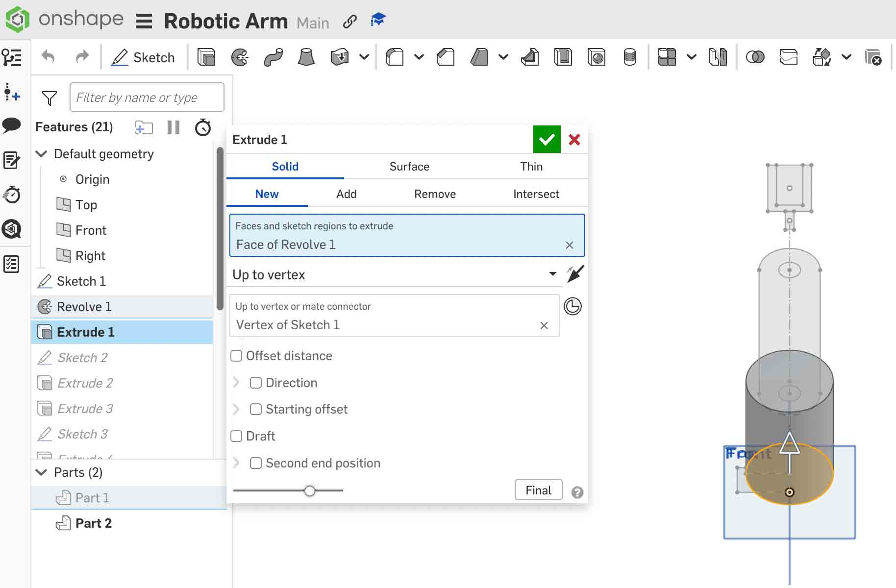Check the Draft checkbox

click(x=236, y=436)
